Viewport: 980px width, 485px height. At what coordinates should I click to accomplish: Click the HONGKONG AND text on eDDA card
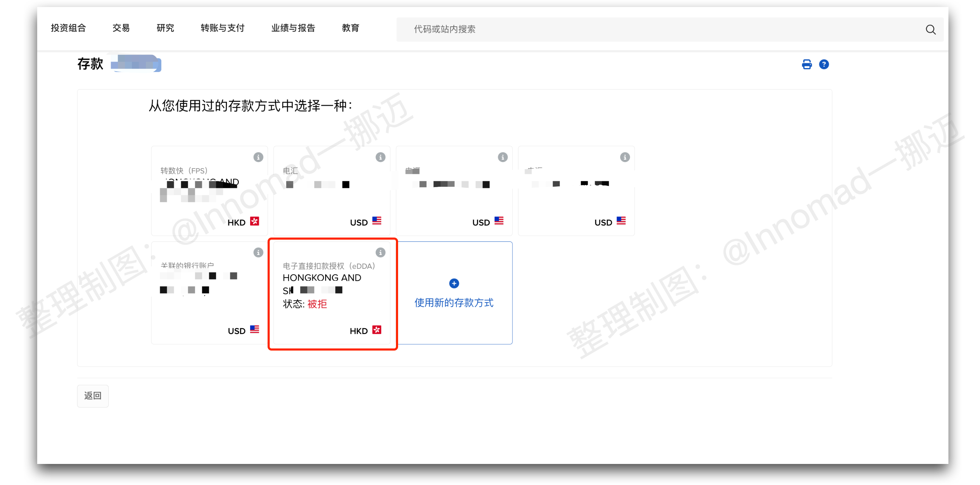click(x=322, y=278)
